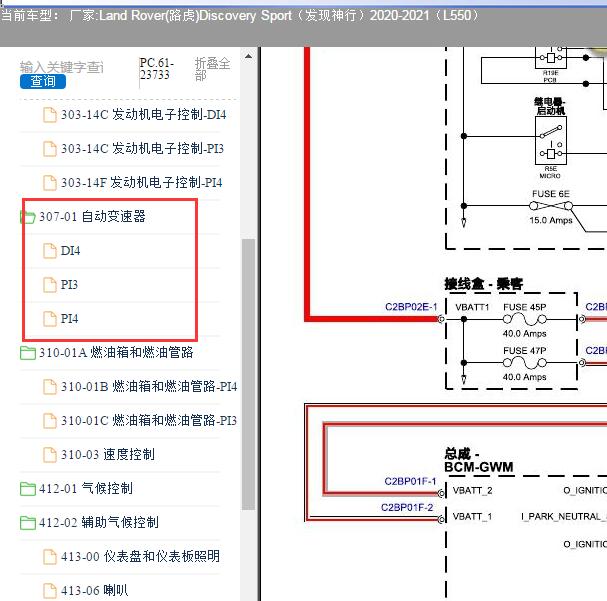Click connector label C2BP01F-2 in diagram
Screen dimensions: 607x601
(x=407, y=507)
